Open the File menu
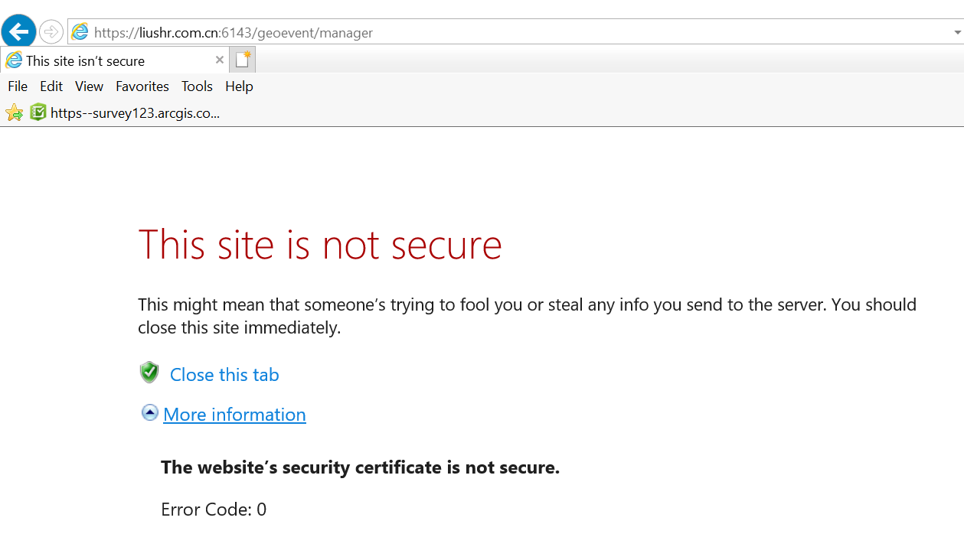 coord(18,86)
